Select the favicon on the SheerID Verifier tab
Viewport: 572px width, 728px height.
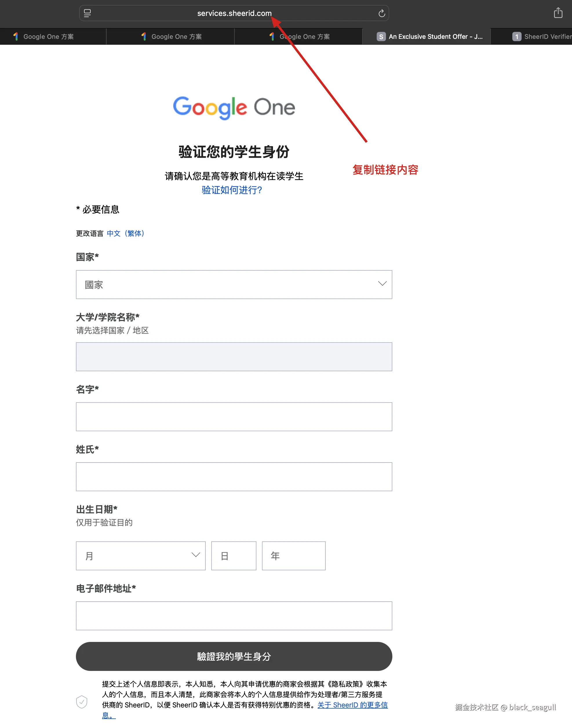[x=516, y=37]
